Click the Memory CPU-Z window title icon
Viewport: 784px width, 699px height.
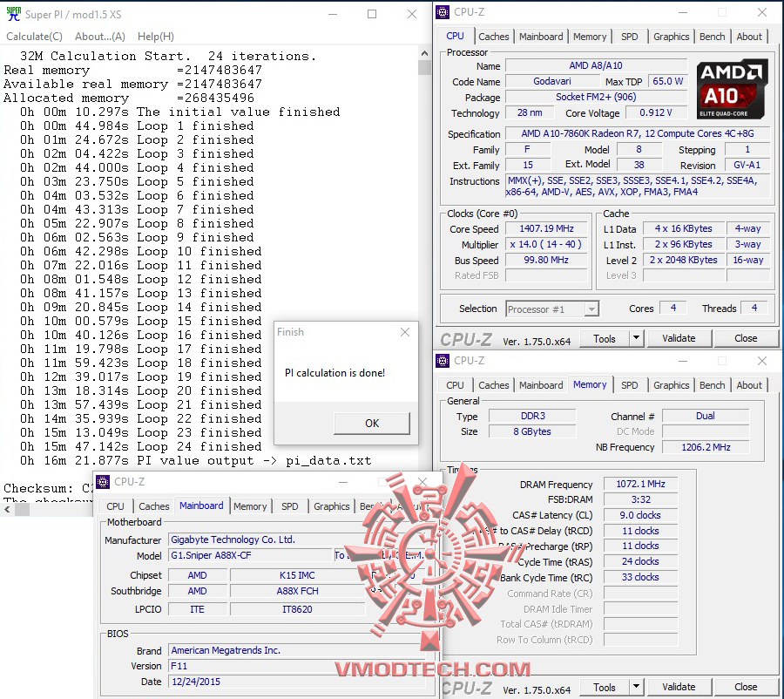[x=443, y=361]
